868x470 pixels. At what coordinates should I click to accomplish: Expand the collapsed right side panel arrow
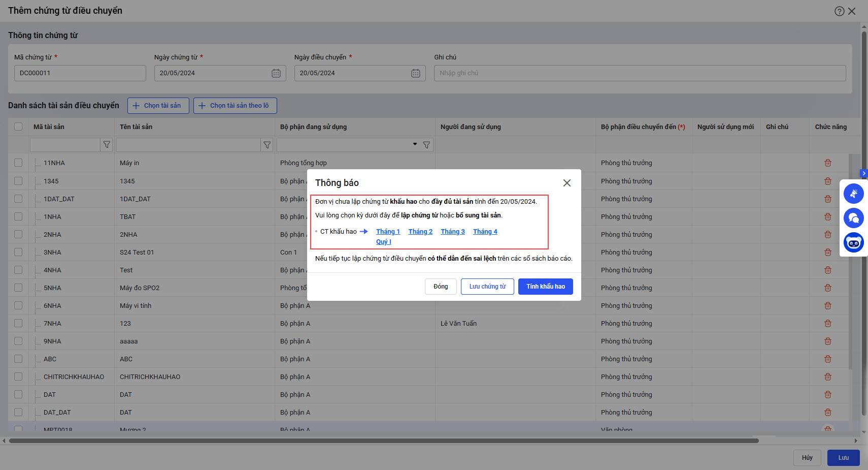point(863,174)
